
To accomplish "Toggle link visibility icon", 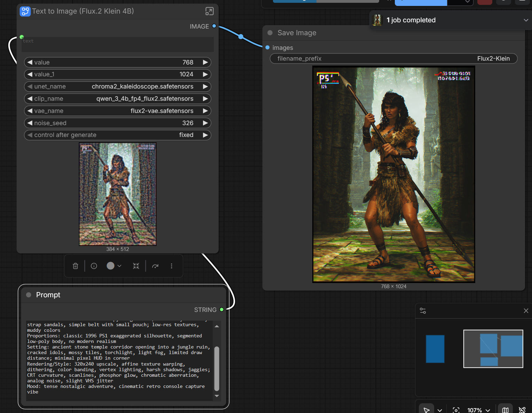I will coord(522,410).
